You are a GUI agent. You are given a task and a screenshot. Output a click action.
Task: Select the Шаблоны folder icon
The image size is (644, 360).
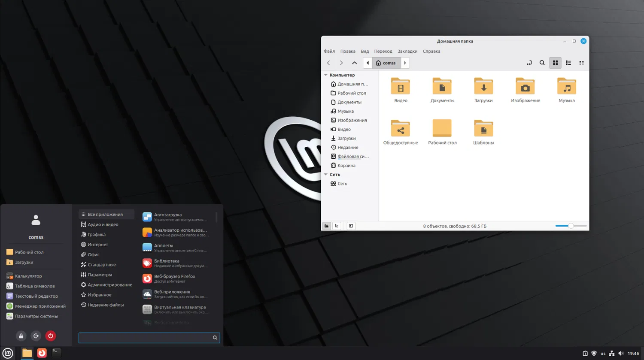point(483,128)
